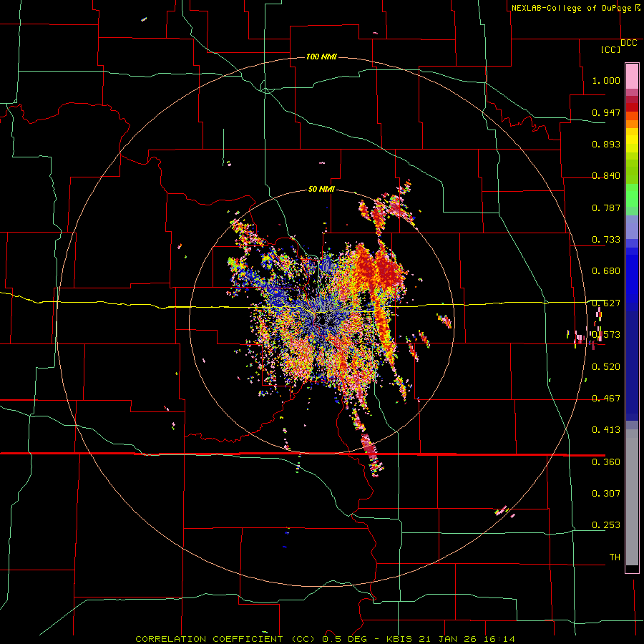Click the 0.307 color scale value
The image size is (644, 644).
click(x=606, y=493)
